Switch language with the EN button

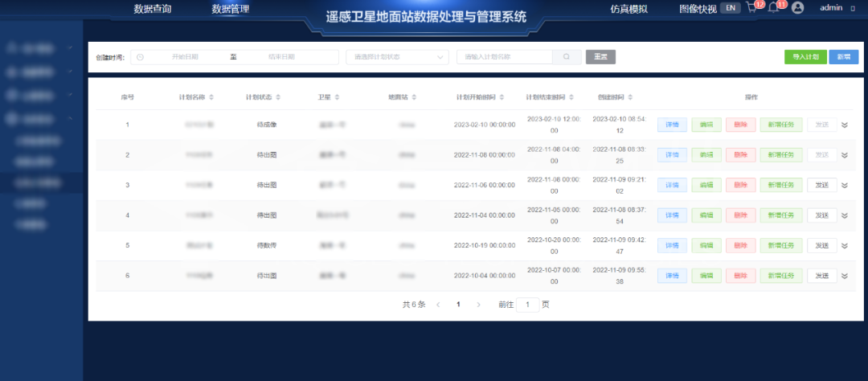click(730, 8)
